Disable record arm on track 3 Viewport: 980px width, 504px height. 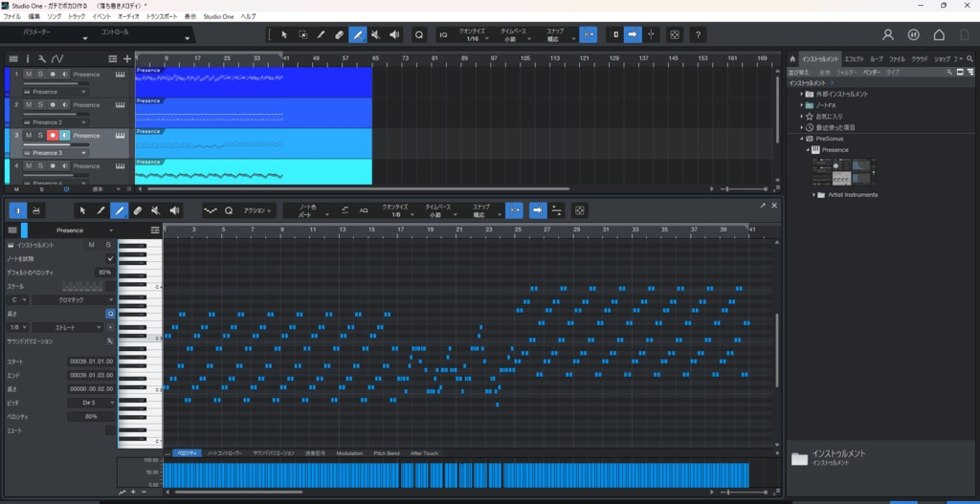pyautogui.click(x=53, y=136)
